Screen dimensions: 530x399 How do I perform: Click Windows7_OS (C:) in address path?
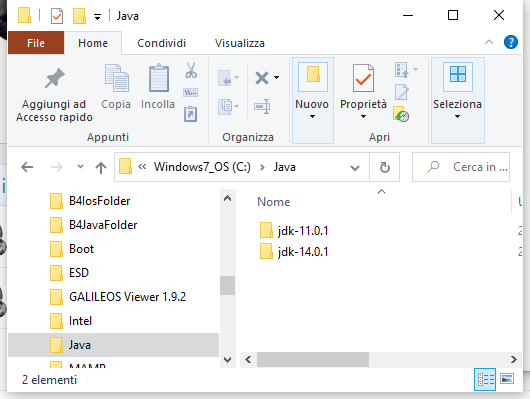[202, 167]
